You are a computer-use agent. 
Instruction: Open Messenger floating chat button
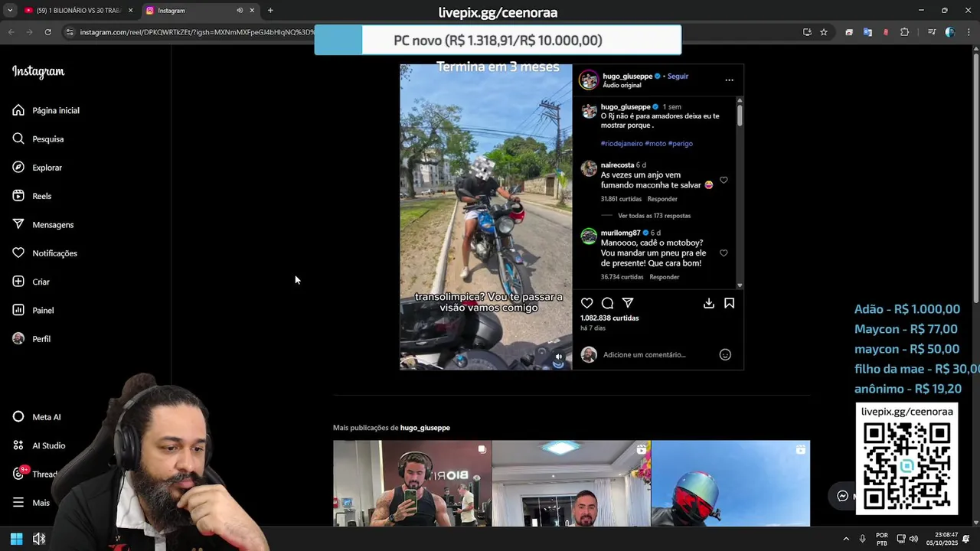[x=842, y=496]
